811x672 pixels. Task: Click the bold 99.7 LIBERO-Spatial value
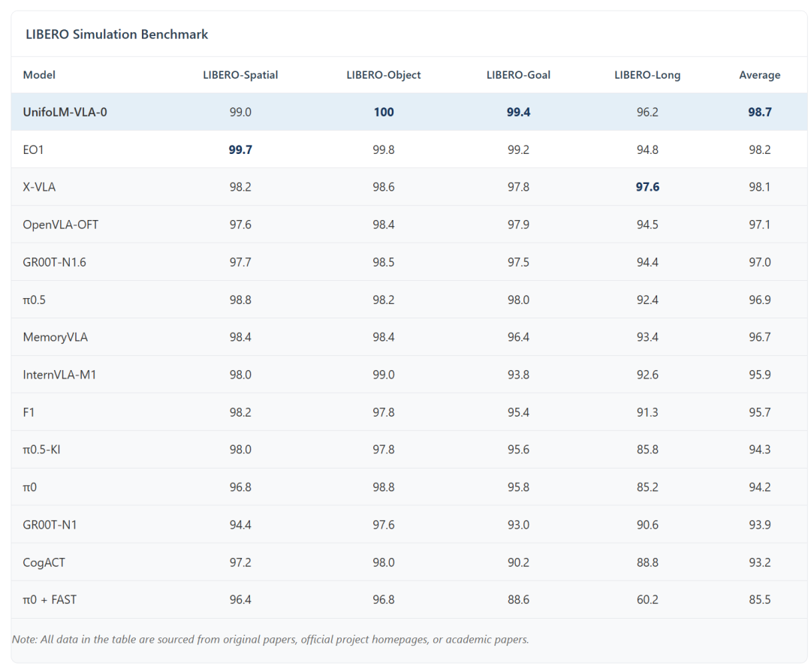pyautogui.click(x=240, y=150)
